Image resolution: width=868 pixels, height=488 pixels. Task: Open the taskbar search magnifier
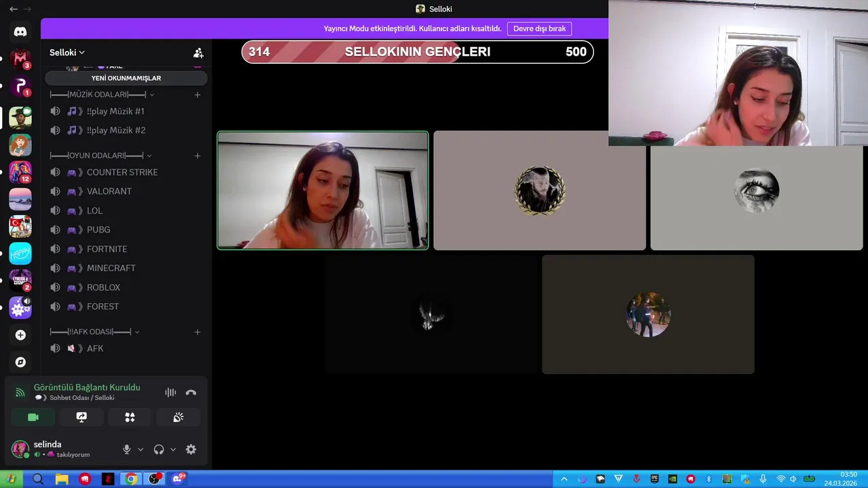tap(38, 479)
